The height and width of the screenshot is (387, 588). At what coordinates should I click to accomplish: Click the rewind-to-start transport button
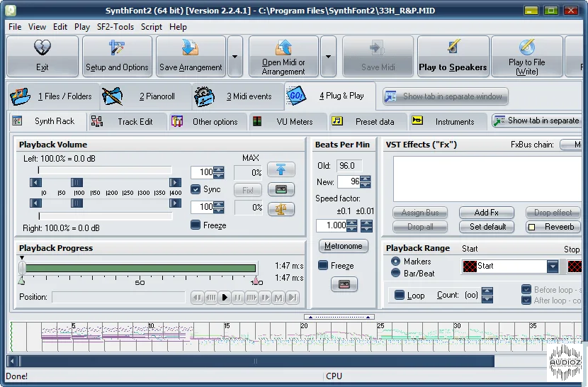pyautogui.click(x=197, y=298)
